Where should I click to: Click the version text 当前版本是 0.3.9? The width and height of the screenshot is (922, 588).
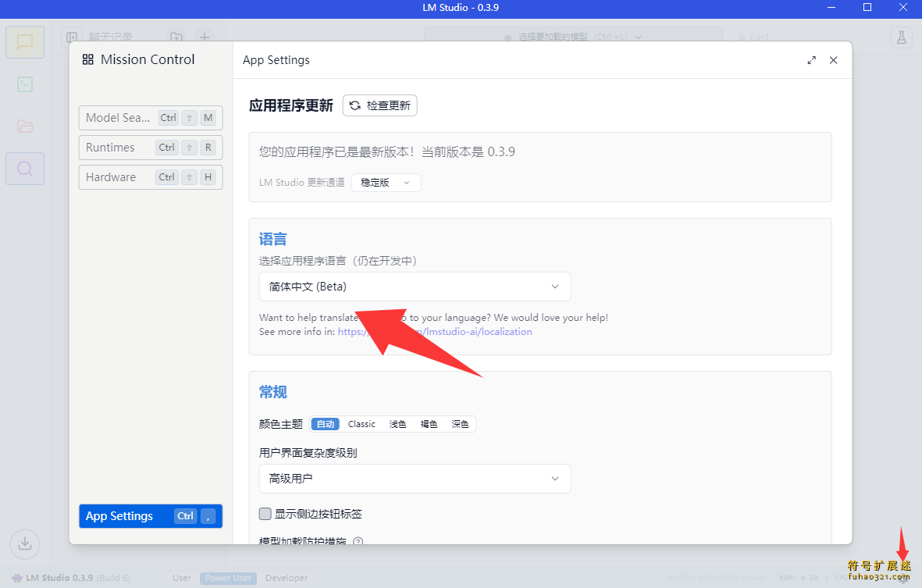point(468,151)
